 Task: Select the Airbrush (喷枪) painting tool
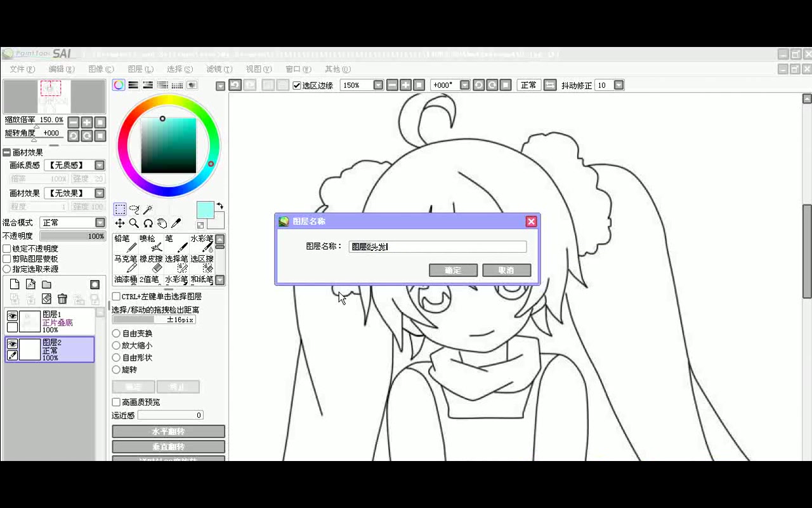[x=151, y=246]
